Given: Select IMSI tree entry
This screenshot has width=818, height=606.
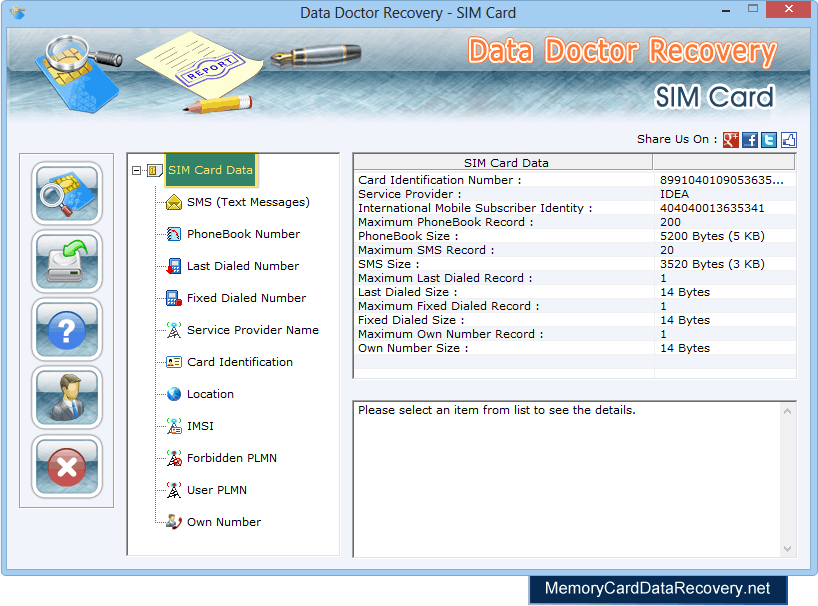Looking at the screenshot, I should [x=200, y=426].
